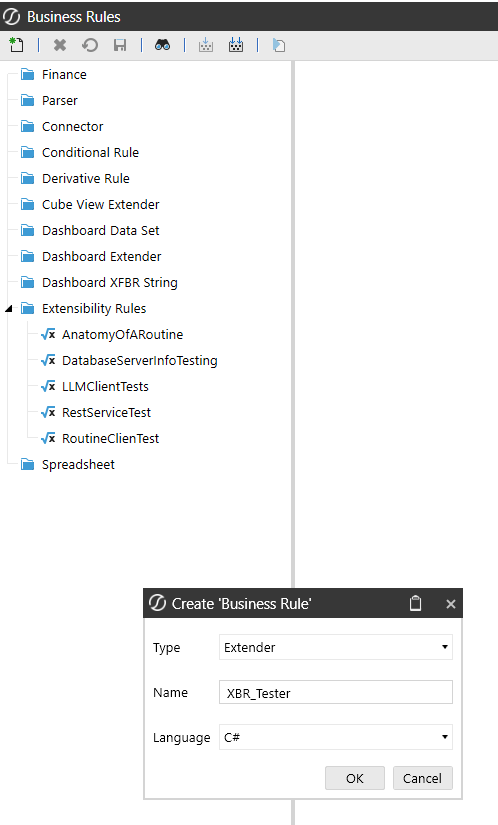Select the Finance folder
Screen dimensions: 498x825
coord(64,75)
